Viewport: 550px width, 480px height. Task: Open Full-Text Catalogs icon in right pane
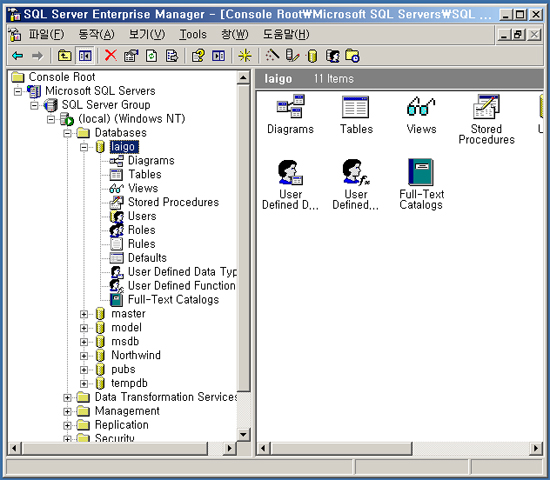pos(421,172)
